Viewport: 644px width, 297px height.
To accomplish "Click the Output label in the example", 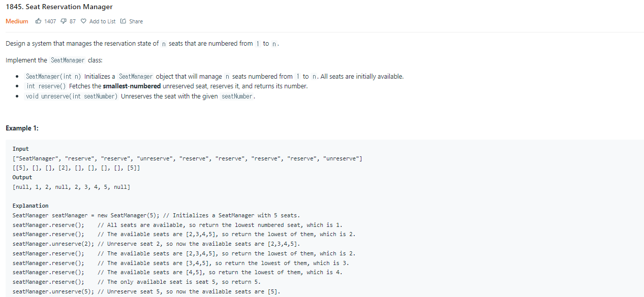I will pyautogui.click(x=22, y=177).
